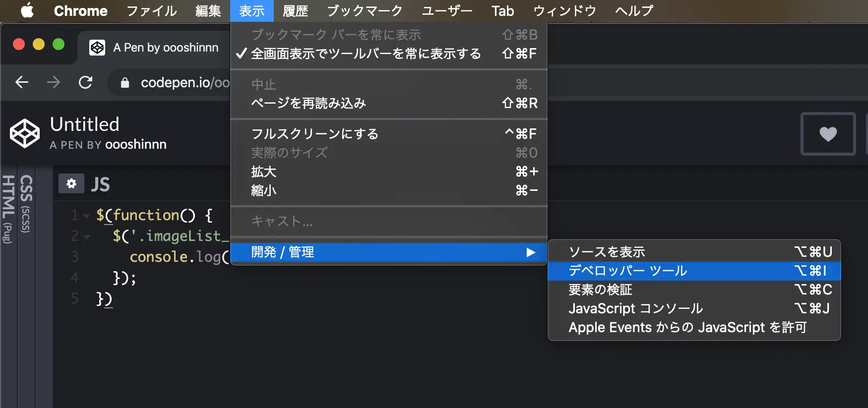Image resolution: width=868 pixels, height=408 pixels.
Task: Collapse code fold arrow on line 2
Action: 87,237
